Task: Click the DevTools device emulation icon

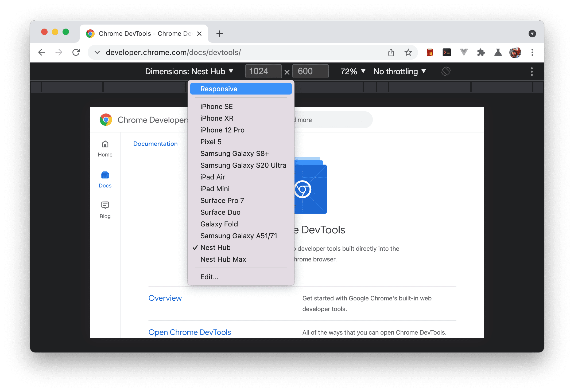Action: [447, 71]
